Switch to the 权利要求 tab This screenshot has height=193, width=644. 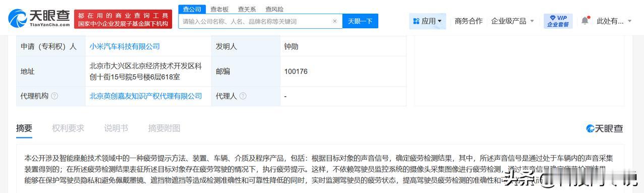(68, 128)
